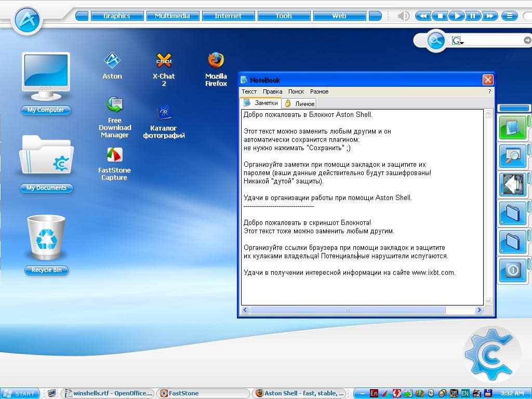532x399 pixels.
Task: Open the Multimedia toolbar menu
Action: coord(172,16)
